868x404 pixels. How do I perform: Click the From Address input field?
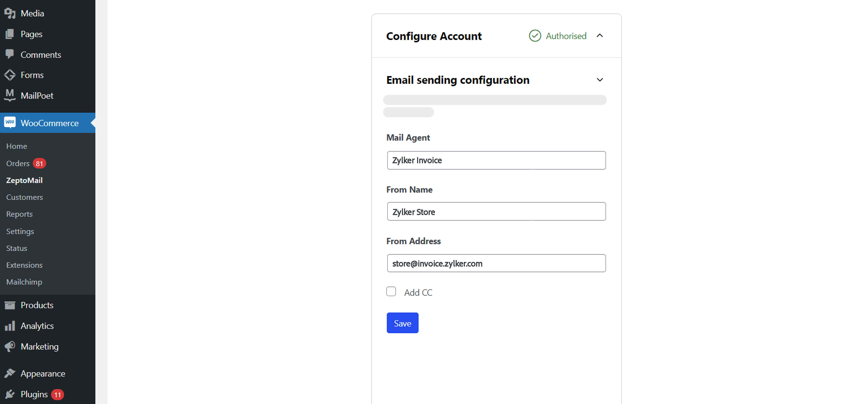496,263
